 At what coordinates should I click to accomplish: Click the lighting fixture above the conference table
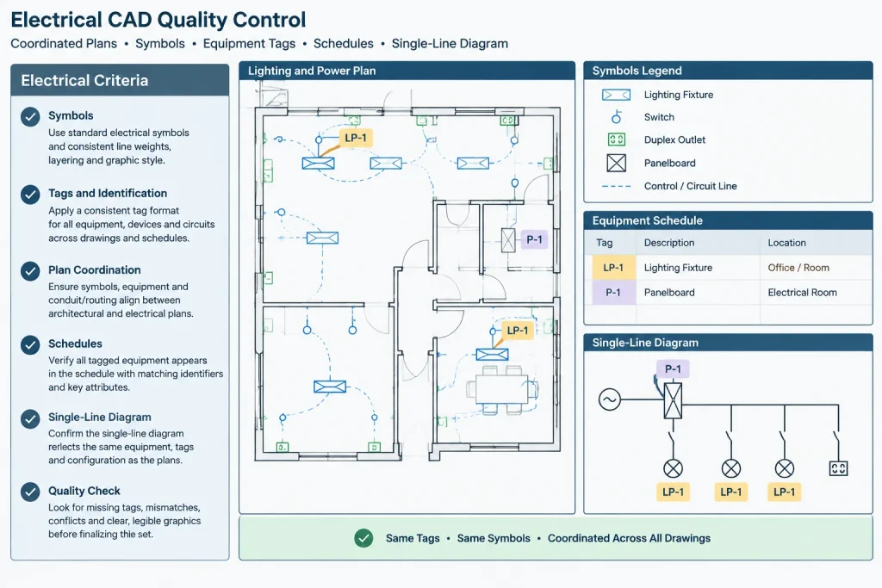(492, 354)
